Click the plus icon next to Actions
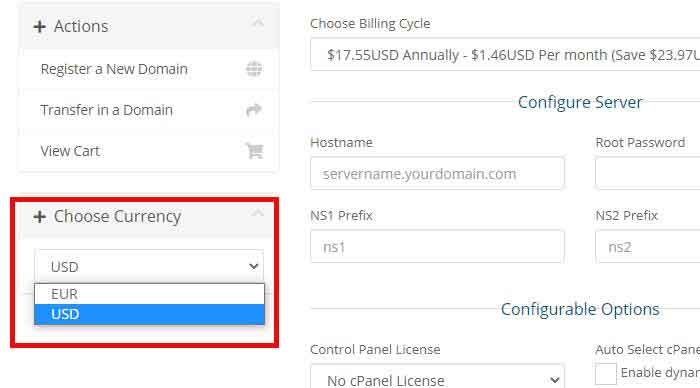The width and height of the screenshot is (700, 388). pos(40,27)
